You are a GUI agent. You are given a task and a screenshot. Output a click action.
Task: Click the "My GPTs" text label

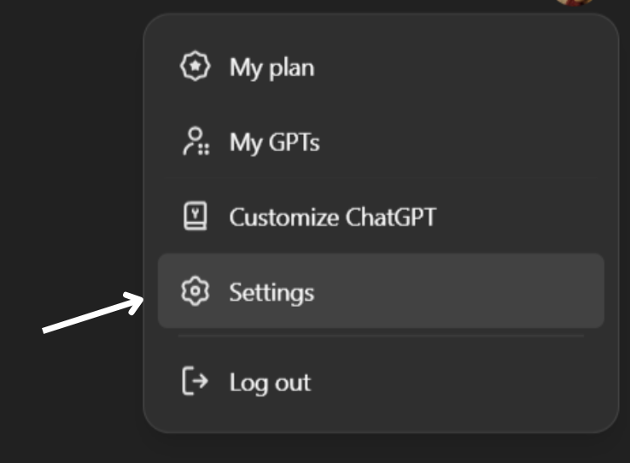click(274, 143)
